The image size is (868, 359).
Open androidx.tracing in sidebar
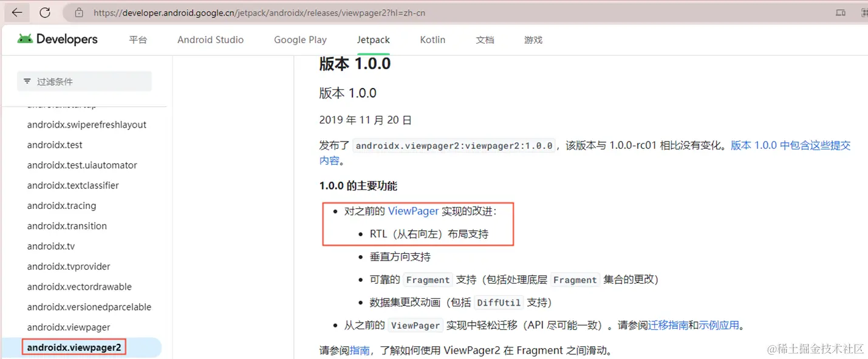(x=61, y=205)
